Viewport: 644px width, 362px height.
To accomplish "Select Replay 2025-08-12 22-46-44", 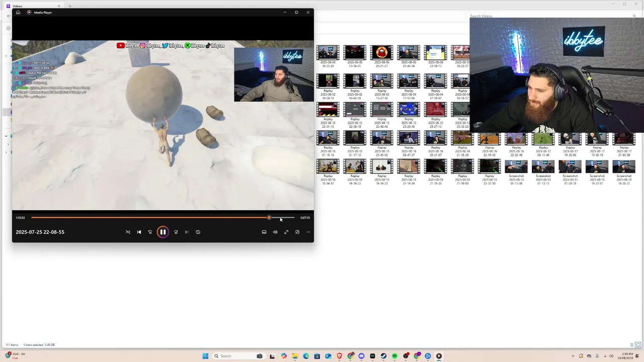I will click(x=381, y=115).
